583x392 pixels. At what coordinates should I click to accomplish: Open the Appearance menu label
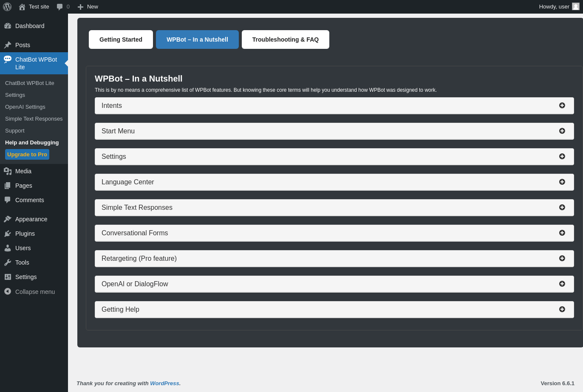(31, 219)
